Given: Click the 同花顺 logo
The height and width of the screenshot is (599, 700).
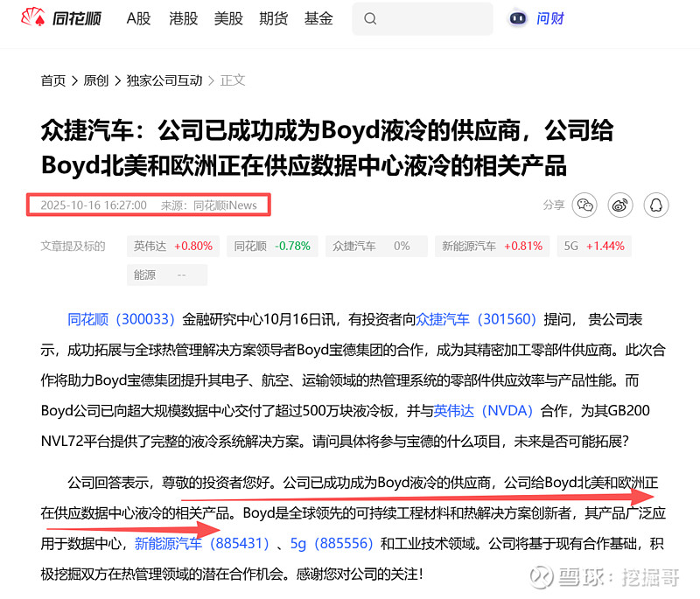Looking at the screenshot, I should click(x=61, y=17).
